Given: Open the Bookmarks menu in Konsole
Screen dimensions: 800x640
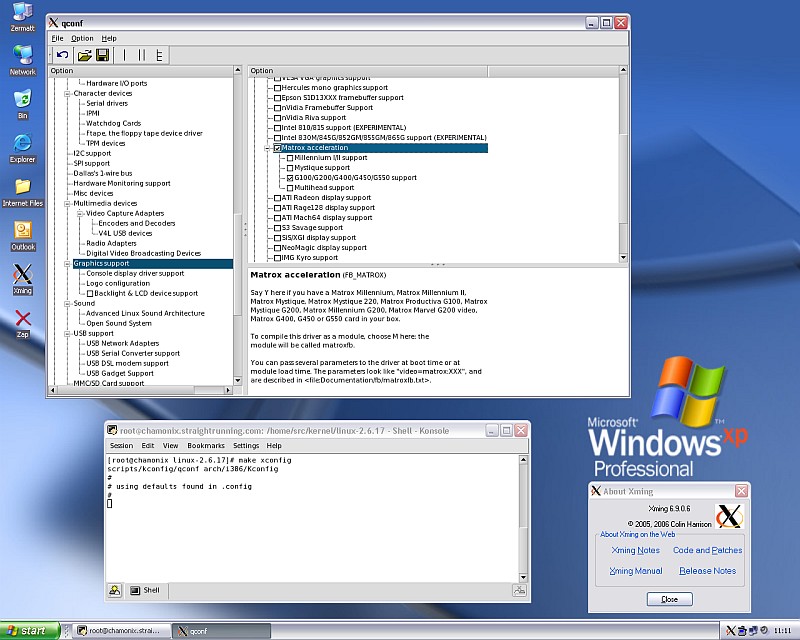Looking at the screenshot, I should click(x=206, y=446).
